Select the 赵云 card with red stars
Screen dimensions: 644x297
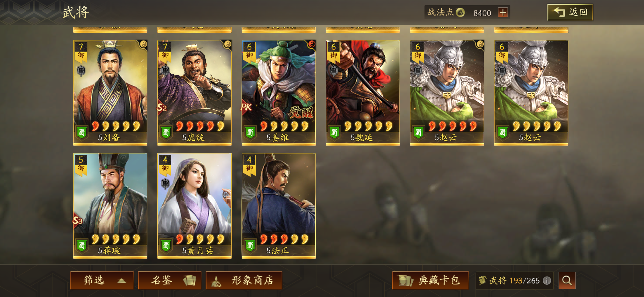(x=447, y=93)
